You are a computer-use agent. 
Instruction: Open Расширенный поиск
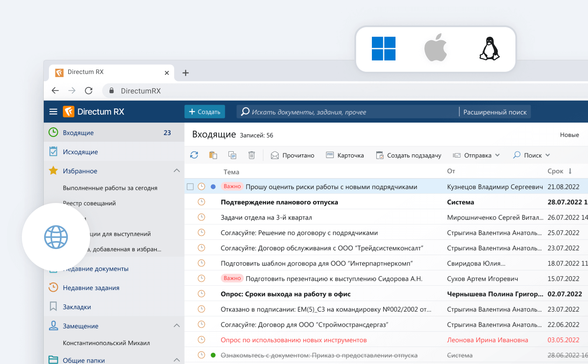pyautogui.click(x=495, y=112)
